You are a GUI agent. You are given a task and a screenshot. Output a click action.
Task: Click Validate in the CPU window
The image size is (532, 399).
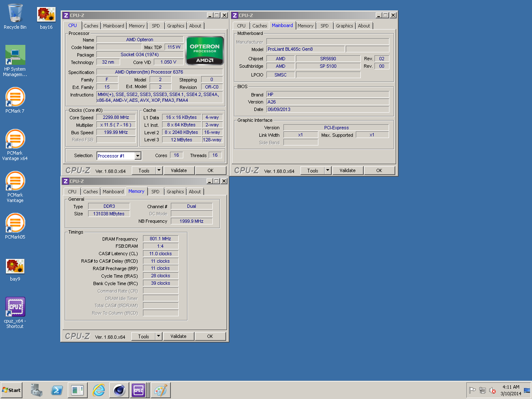(179, 170)
